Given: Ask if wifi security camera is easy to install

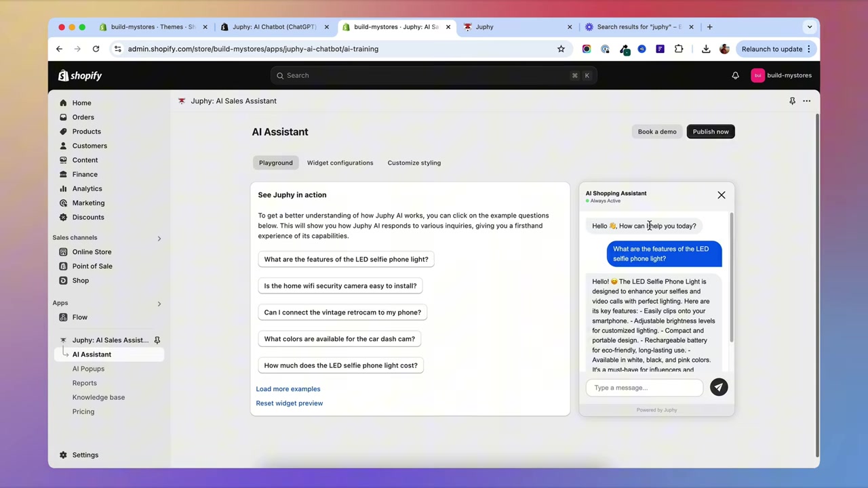Looking at the screenshot, I should click(340, 285).
